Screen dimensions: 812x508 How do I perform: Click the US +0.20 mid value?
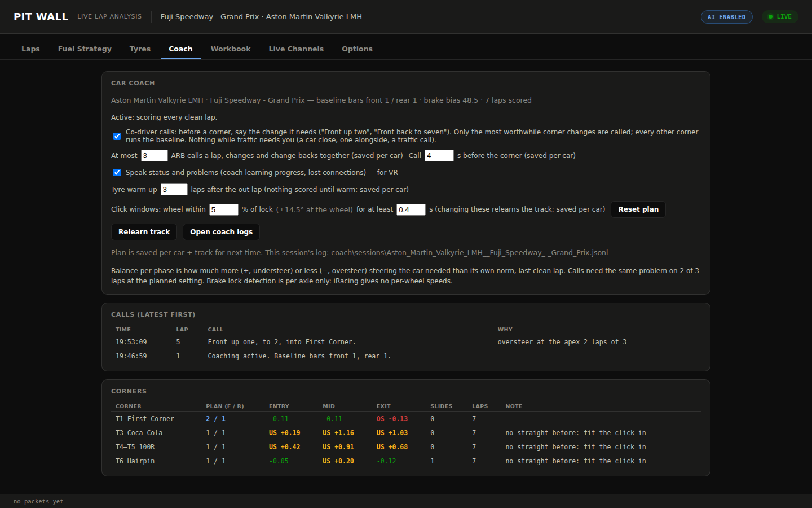point(338,461)
